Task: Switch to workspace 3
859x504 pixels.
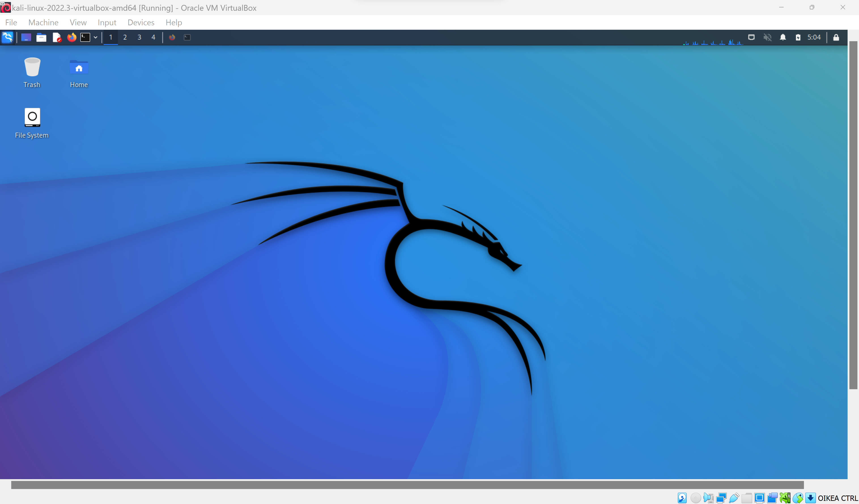Action: [x=139, y=37]
